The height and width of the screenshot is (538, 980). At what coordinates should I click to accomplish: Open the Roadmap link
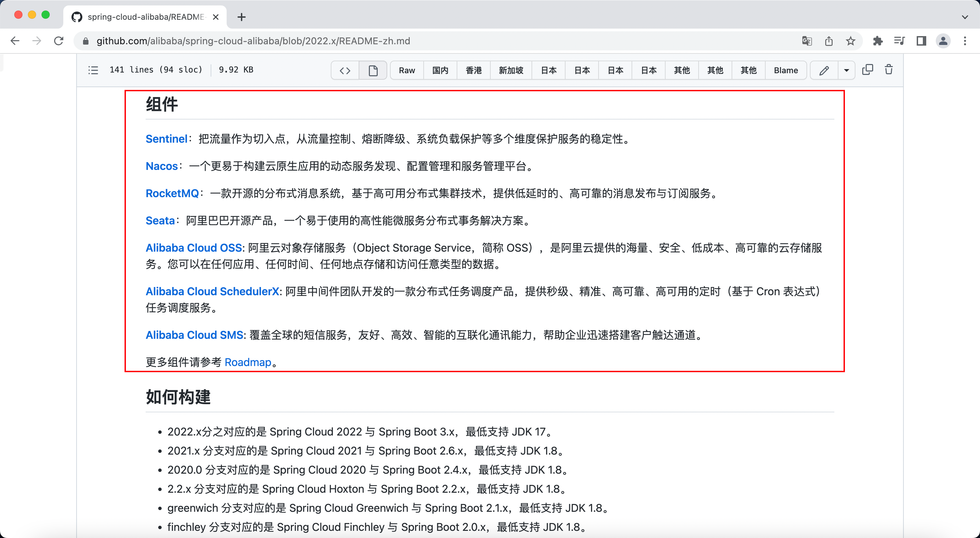[x=248, y=362]
